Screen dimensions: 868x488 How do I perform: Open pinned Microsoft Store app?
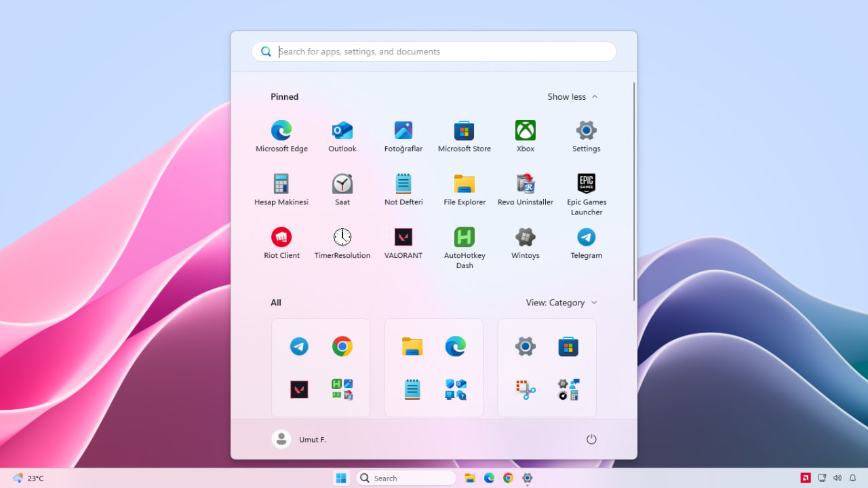pos(465,136)
